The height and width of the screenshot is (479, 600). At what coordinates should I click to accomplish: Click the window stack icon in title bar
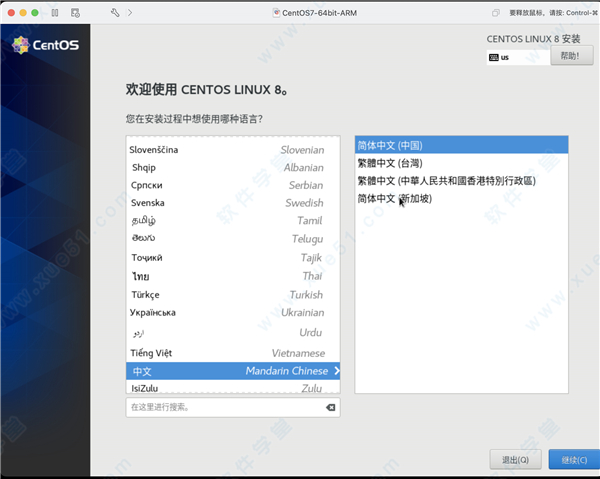click(x=496, y=13)
